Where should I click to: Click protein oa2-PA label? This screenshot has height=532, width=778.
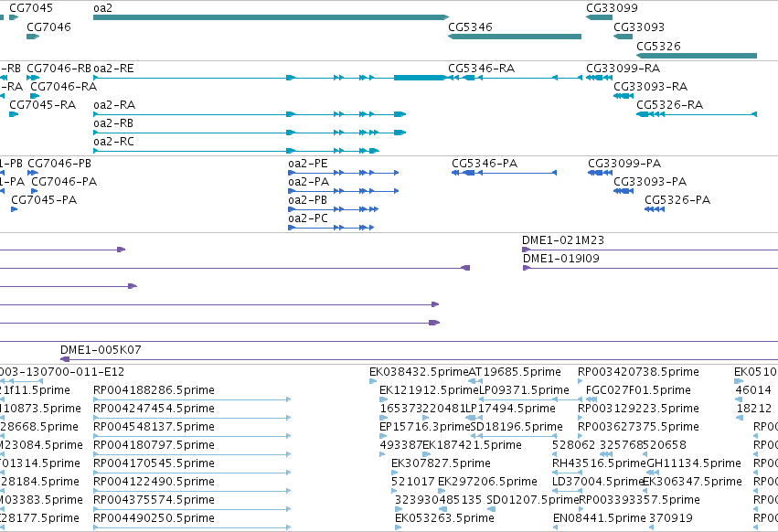(x=309, y=182)
